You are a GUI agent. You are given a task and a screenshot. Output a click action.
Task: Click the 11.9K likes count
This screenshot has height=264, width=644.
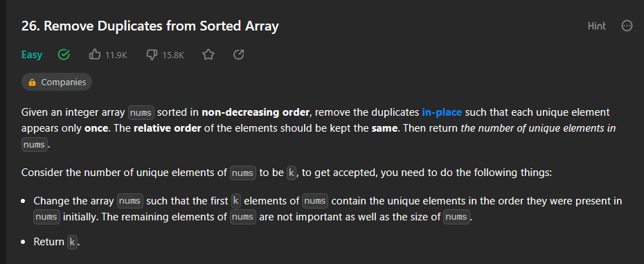click(116, 55)
